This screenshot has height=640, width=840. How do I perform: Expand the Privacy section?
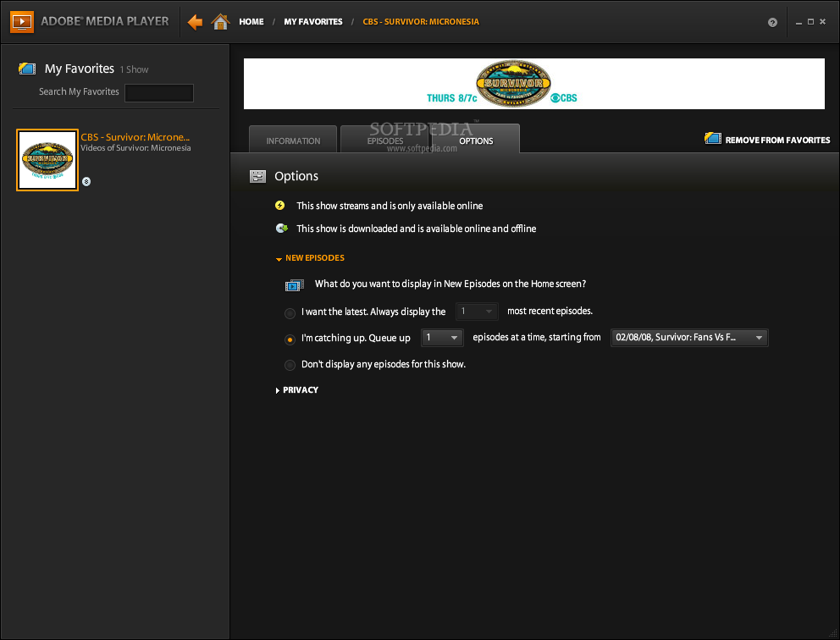click(297, 390)
